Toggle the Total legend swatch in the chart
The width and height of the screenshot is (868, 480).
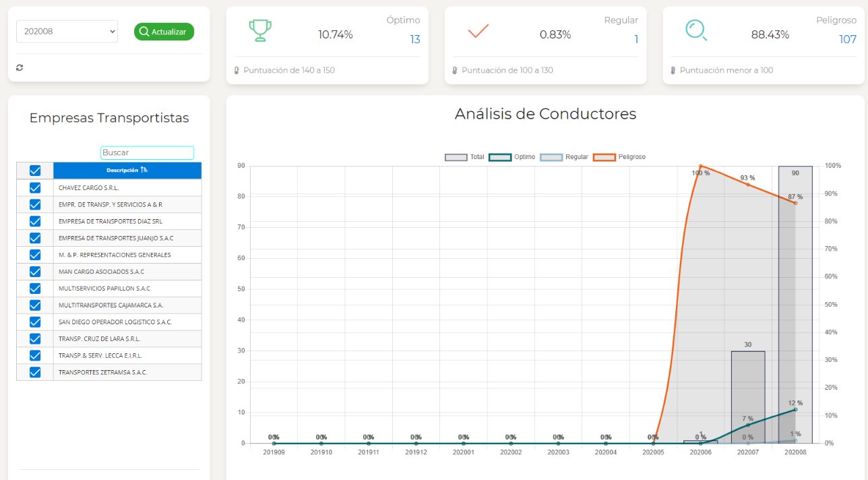coord(456,157)
